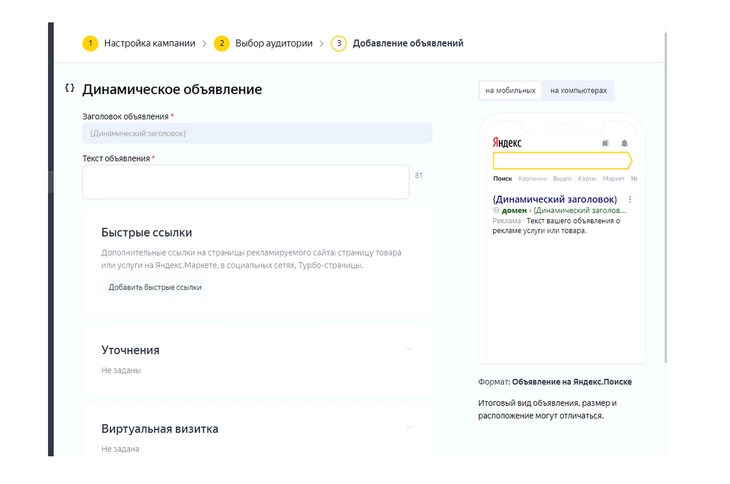Click step 2 yellow circle icon
730x484 pixels.
[x=222, y=43]
